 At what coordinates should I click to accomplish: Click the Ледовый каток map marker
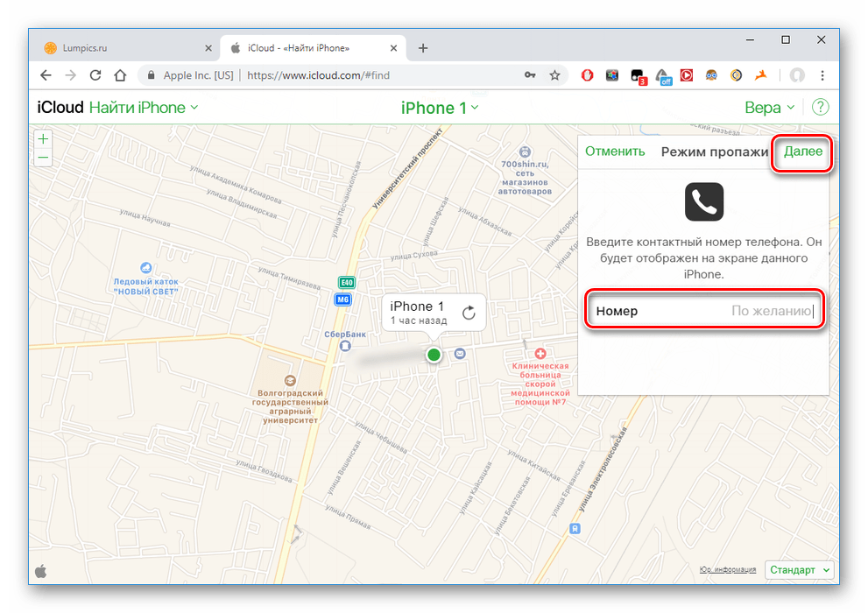[145, 268]
